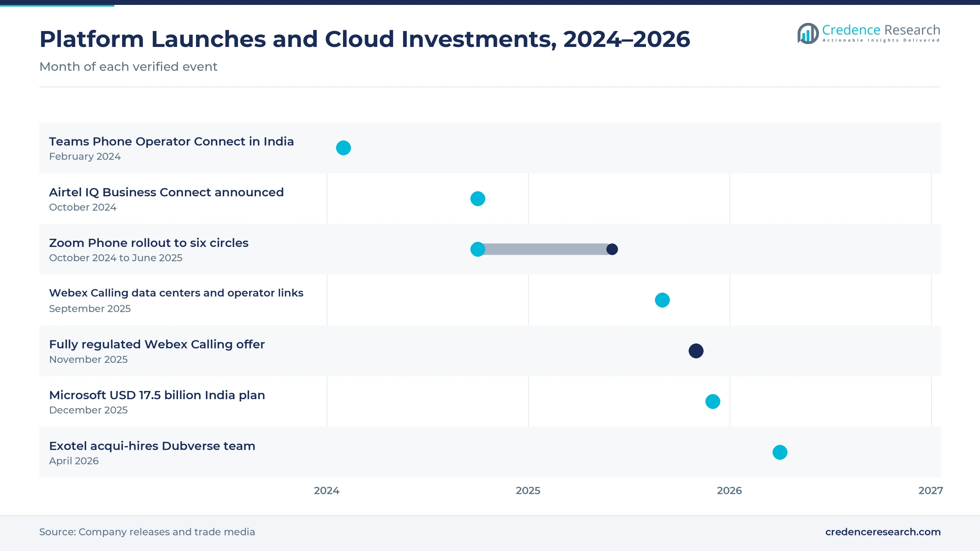Screen dimensions: 980x551
Task: Click the 2025 axis label
Action: click(528, 491)
